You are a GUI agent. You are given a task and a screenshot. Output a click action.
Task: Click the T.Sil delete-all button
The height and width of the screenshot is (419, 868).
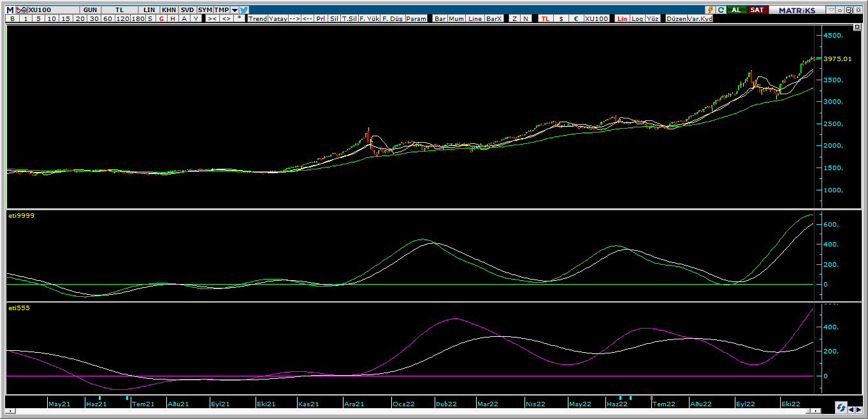[x=349, y=18]
